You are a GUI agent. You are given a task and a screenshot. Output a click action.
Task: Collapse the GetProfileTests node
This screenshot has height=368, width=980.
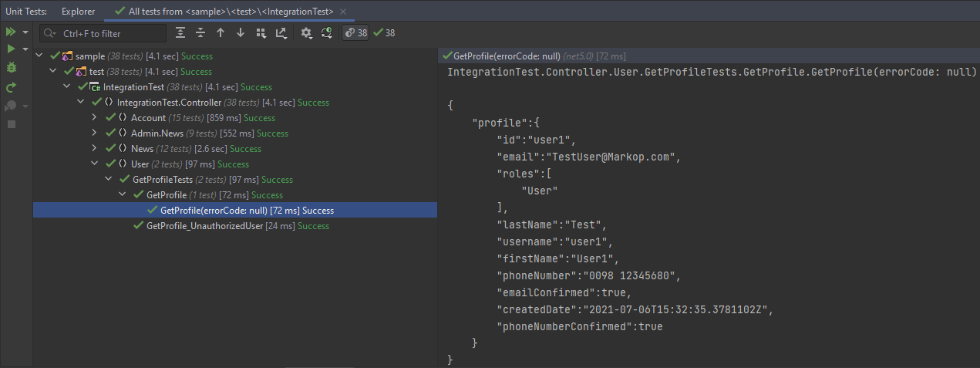tap(108, 180)
